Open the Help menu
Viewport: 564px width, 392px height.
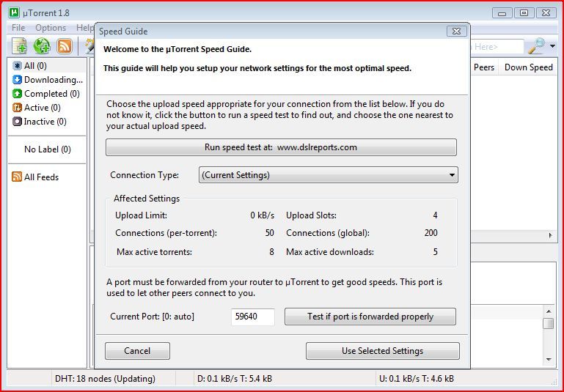click(85, 28)
